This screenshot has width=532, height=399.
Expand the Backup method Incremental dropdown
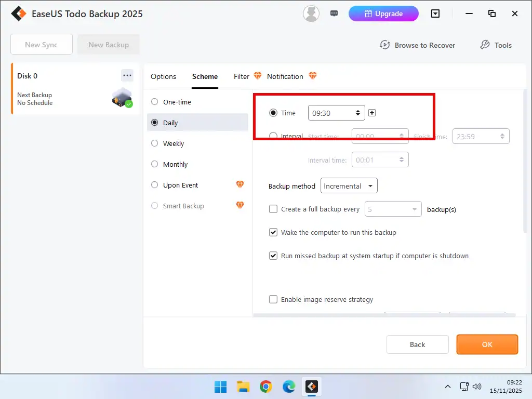(349, 186)
